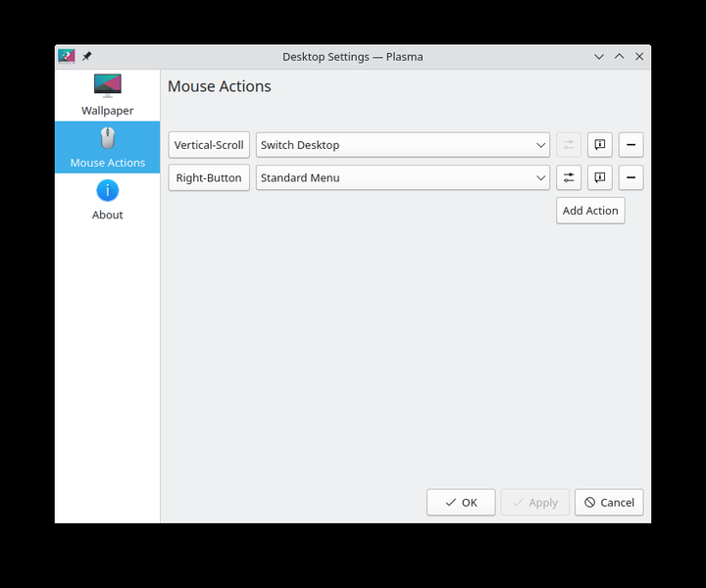Expand the Switch Desktop action dropdown
The image size is (706, 588).
(x=403, y=145)
